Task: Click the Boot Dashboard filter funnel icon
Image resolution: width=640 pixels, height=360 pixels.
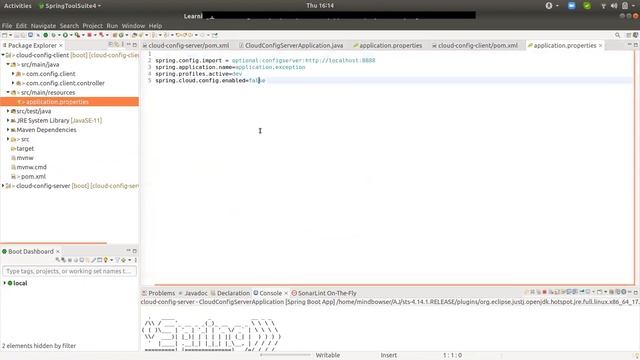Action: [x=118, y=260]
